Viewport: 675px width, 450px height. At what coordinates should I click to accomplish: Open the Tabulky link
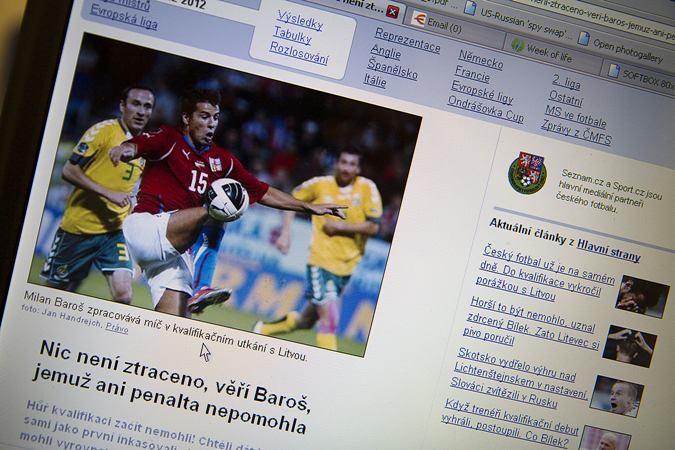point(293,36)
